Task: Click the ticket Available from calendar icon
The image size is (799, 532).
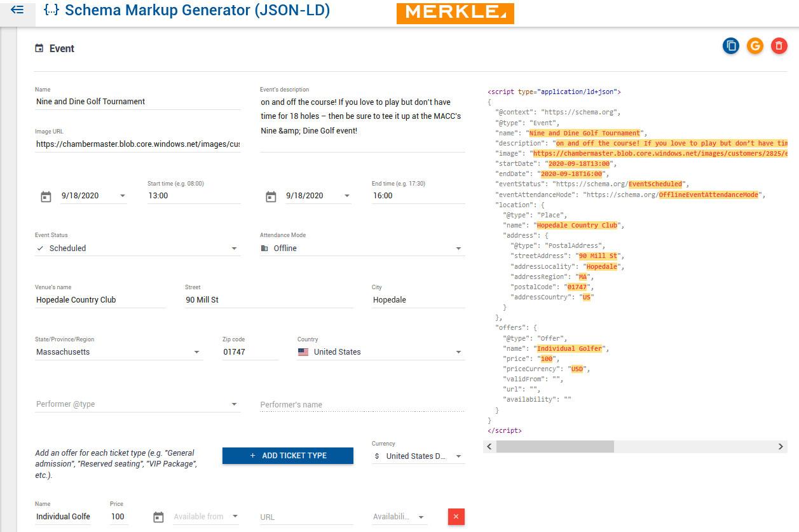Action: [x=158, y=517]
